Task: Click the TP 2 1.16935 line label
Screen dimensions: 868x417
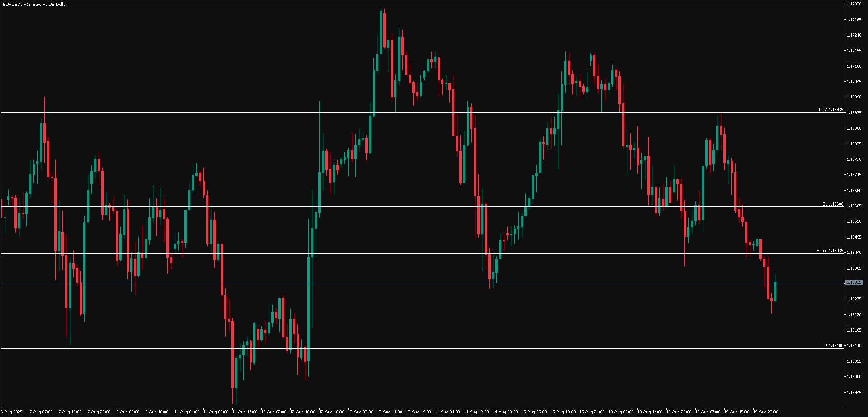Action: (x=830, y=110)
